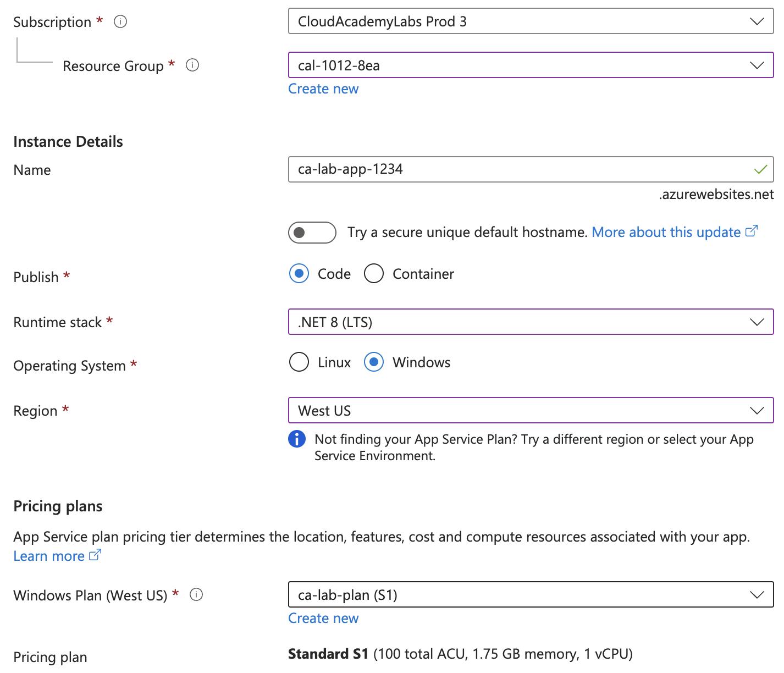Expand the Region dropdown showing West US
784x673 pixels.
[531, 411]
